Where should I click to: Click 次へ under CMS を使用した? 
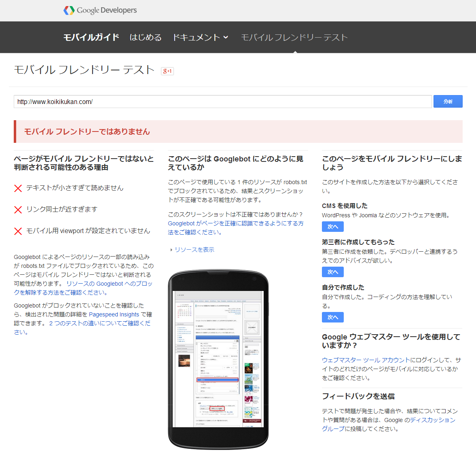(333, 227)
